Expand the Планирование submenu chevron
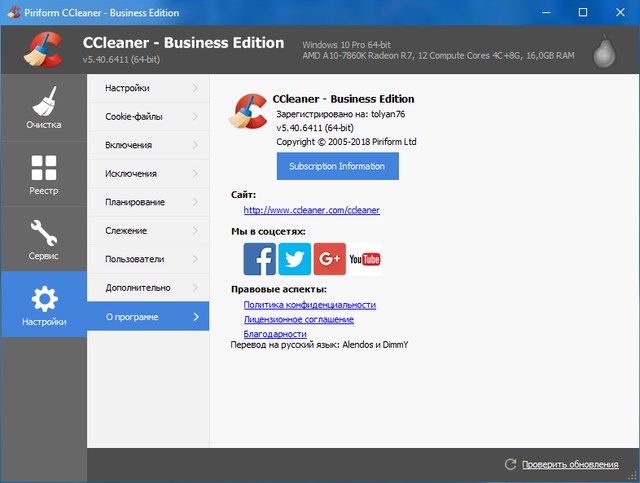Screen dimensions: 640x483 (x=194, y=202)
